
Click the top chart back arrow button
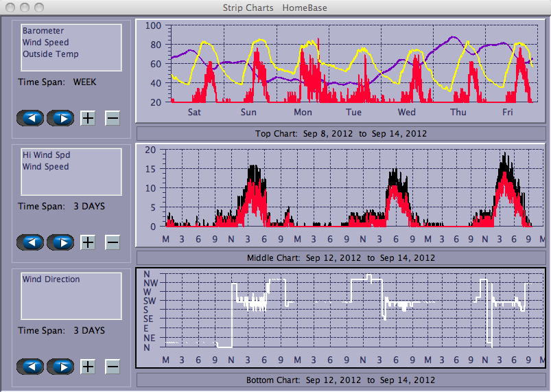[30, 118]
